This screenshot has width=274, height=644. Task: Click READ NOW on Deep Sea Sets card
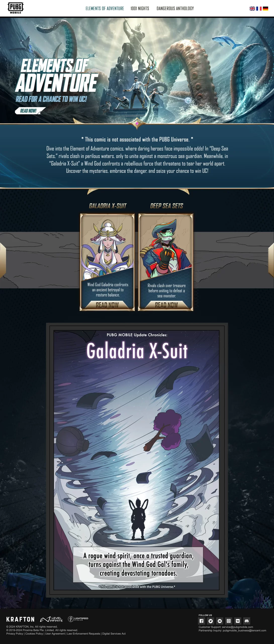pos(166,305)
